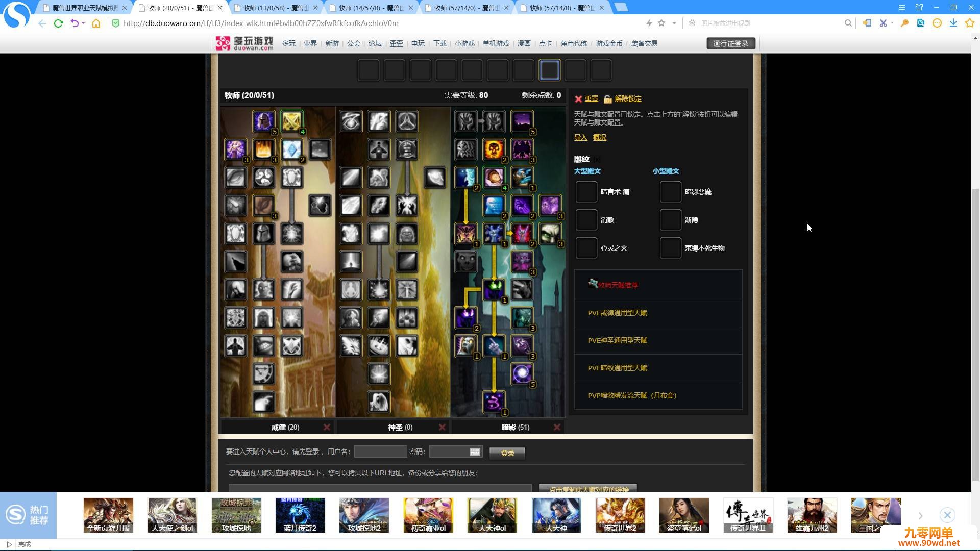980x551 pixels.
Task: Reset the 神圣 (0) tree with its X
Action: 442,427
